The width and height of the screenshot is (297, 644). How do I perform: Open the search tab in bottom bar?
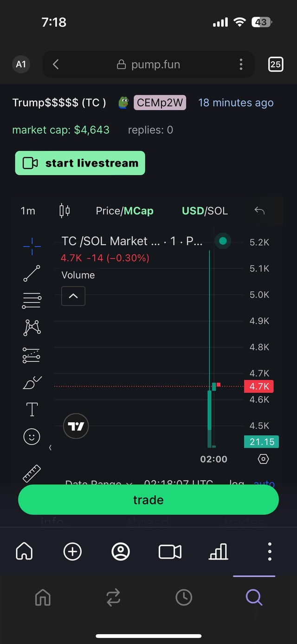pyautogui.click(x=254, y=597)
